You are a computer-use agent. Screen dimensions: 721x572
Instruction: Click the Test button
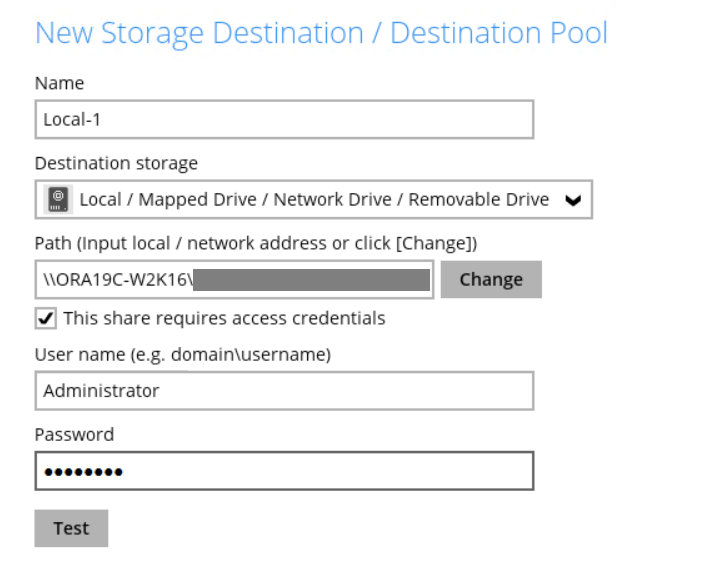(x=71, y=528)
